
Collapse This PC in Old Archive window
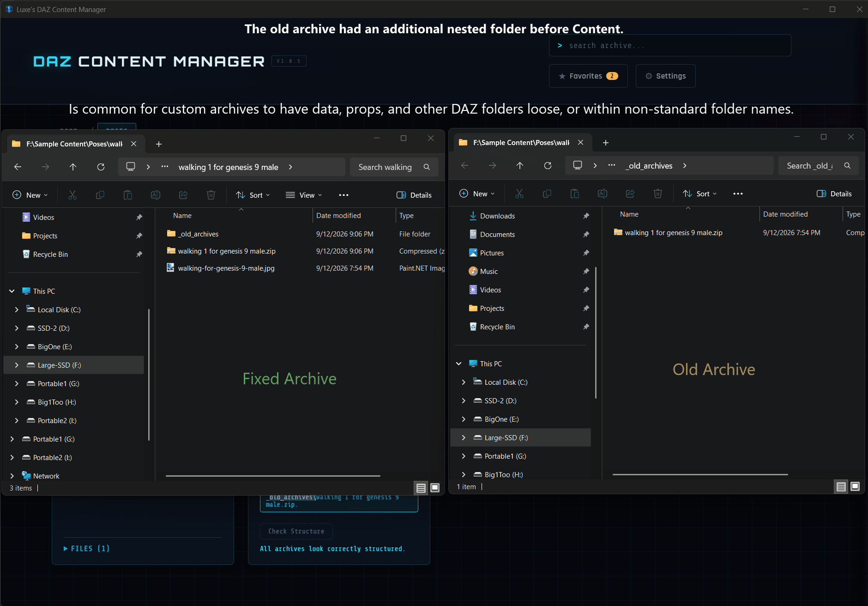(x=459, y=364)
